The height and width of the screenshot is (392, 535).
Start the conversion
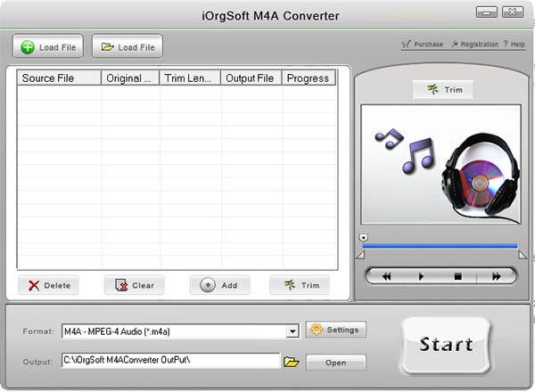446,344
